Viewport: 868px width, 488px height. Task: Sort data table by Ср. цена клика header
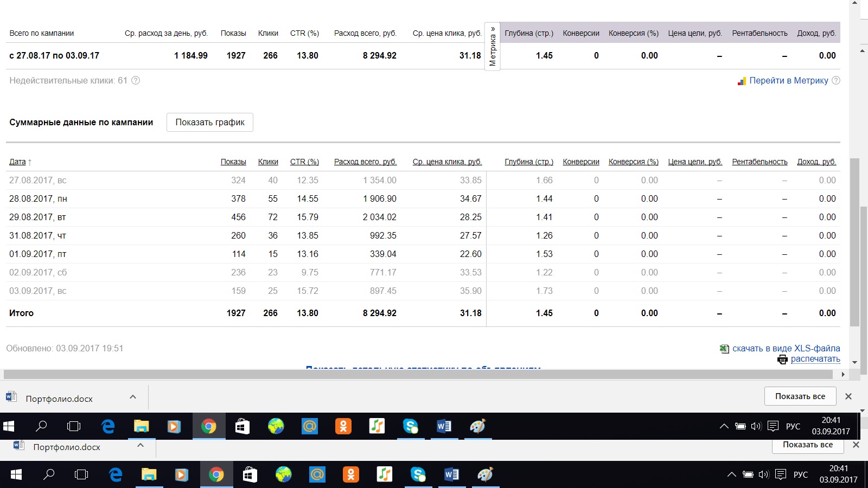click(447, 162)
